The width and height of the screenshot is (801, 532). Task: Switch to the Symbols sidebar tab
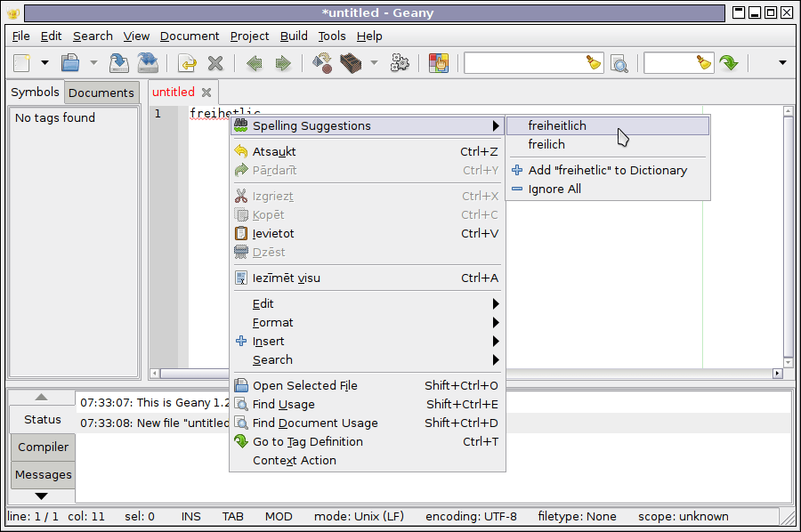35,93
